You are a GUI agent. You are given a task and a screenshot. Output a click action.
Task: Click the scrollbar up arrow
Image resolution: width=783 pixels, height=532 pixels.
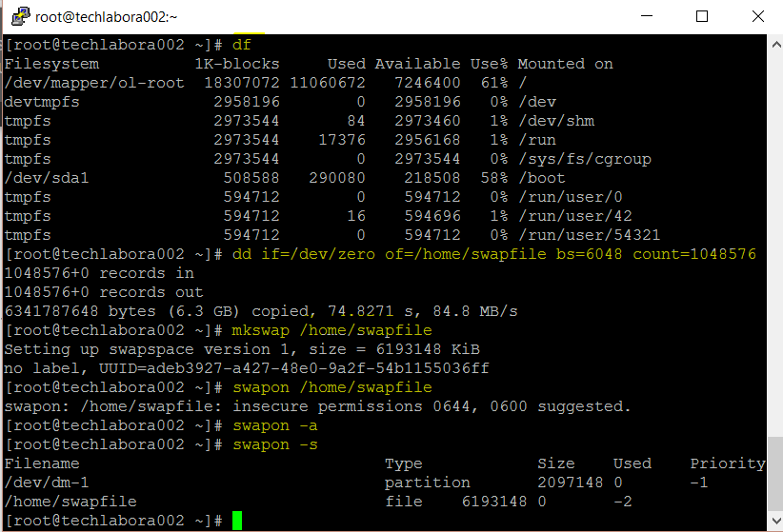pyautogui.click(x=774, y=43)
